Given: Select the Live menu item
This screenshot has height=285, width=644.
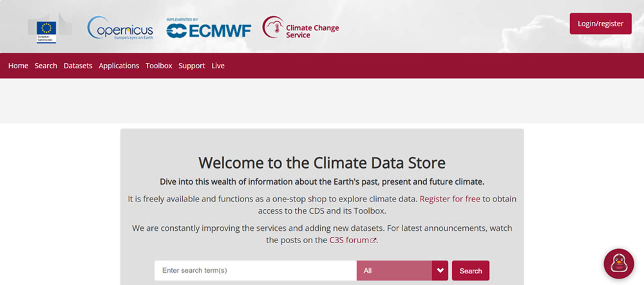Looking at the screenshot, I should coord(218,66).
